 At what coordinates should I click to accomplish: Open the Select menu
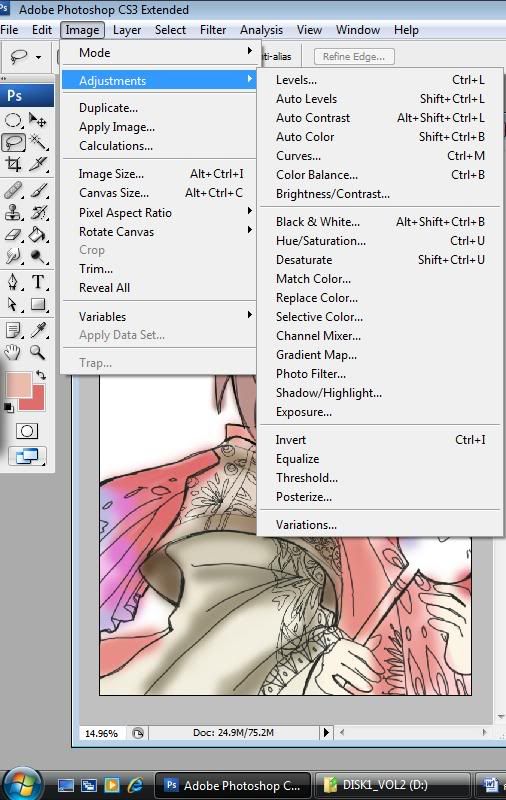[170, 30]
